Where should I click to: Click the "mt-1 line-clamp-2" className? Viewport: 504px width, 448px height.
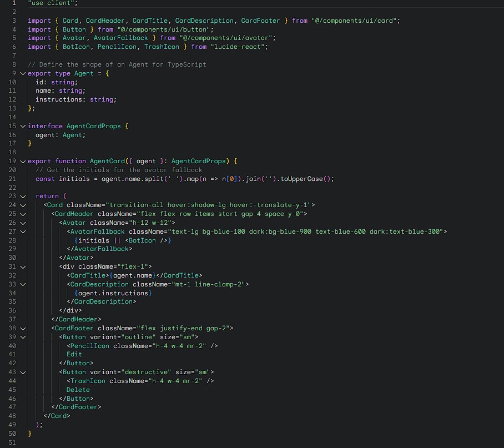point(208,284)
